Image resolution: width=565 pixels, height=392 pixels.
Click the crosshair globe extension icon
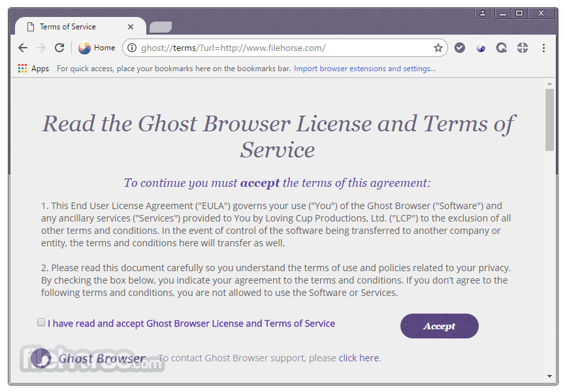(523, 48)
